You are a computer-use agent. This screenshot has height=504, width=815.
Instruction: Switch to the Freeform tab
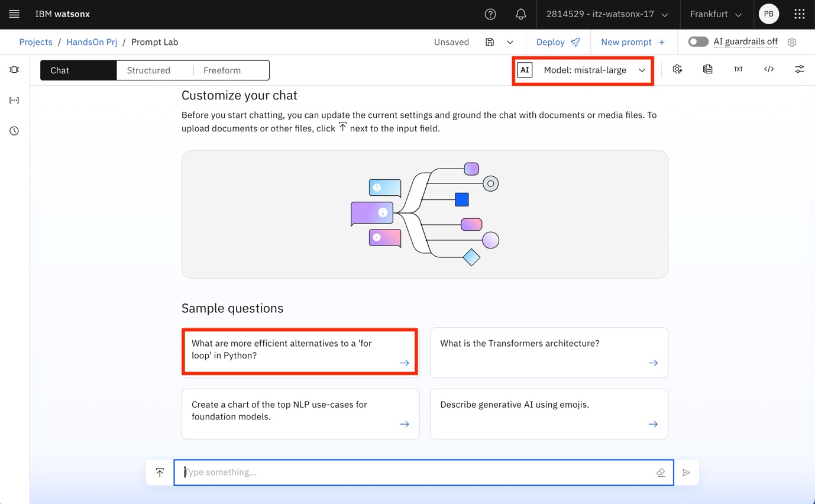[x=222, y=70]
